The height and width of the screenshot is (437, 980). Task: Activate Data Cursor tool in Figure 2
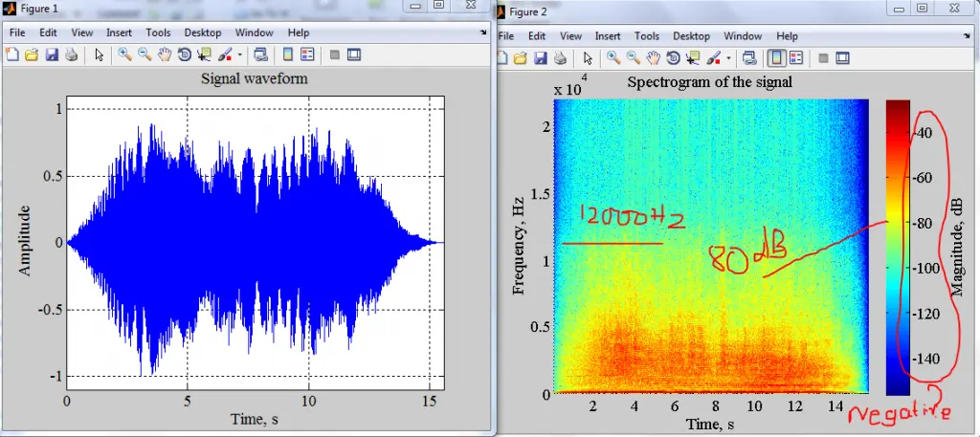click(692, 58)
